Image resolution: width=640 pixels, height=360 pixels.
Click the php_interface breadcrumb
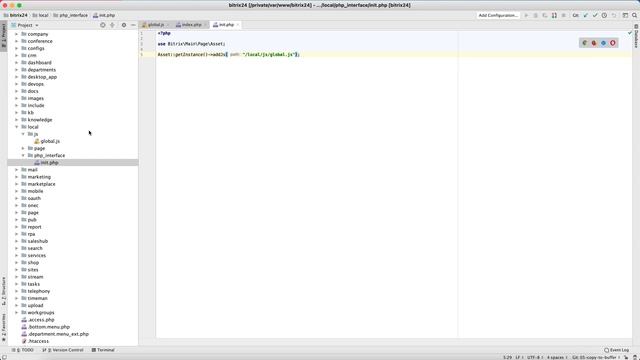tap(70, 16)
